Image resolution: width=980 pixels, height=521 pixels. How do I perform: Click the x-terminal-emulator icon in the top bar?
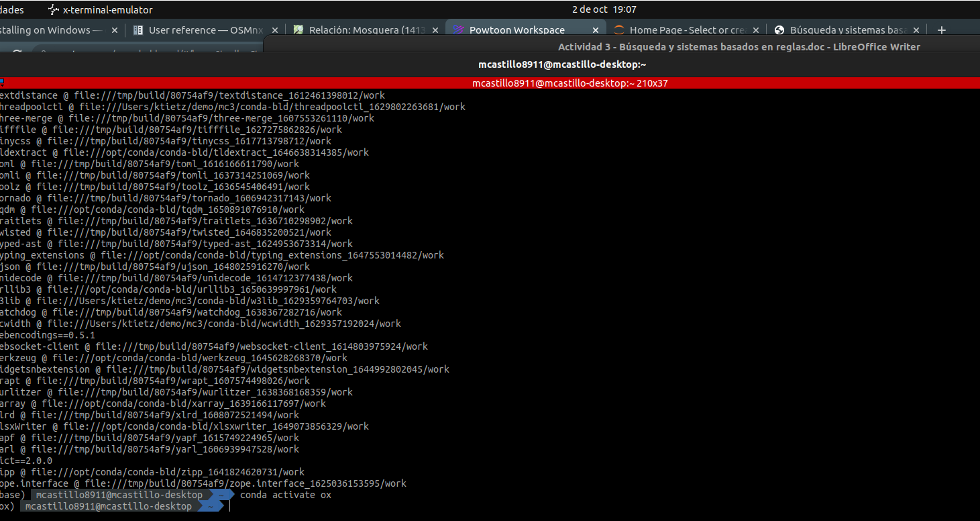tap(52, 9)
